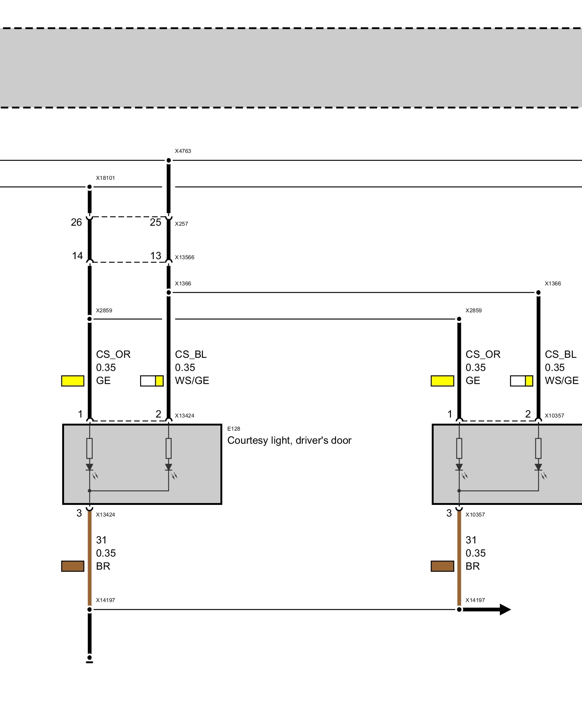
Task: Click the right X2859 splice label
Action: pyautogui.click(x=474, y=310)
